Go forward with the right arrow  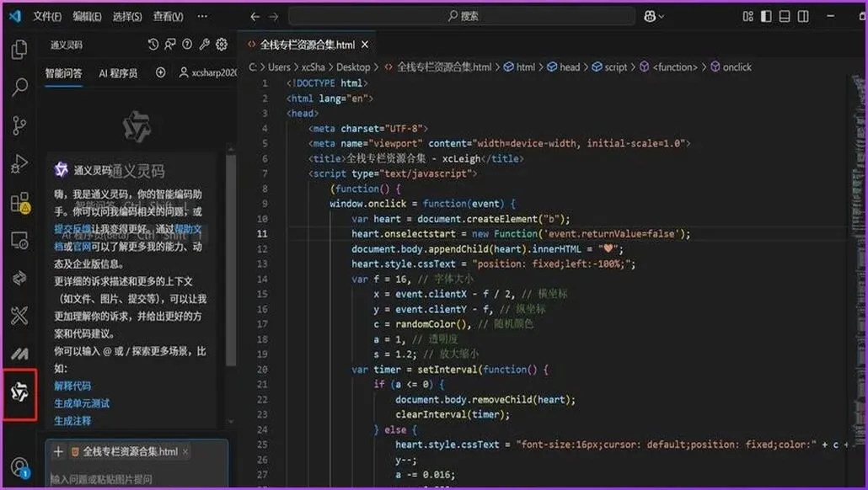pos(274,17)
